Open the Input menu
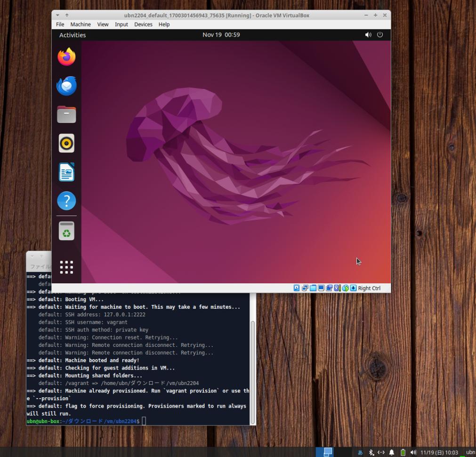Image resolution: width=476 pixels, height=457 pixels. click(x=121, y=24)
